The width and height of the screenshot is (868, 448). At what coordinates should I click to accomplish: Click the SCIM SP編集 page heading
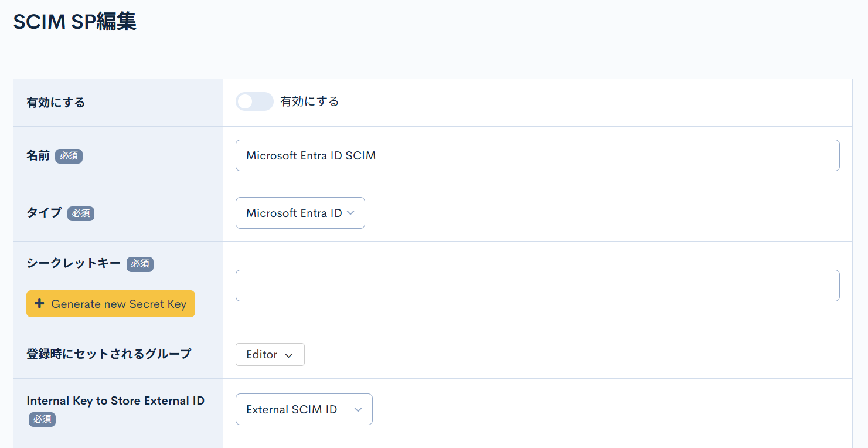click(x=74, y=22)
